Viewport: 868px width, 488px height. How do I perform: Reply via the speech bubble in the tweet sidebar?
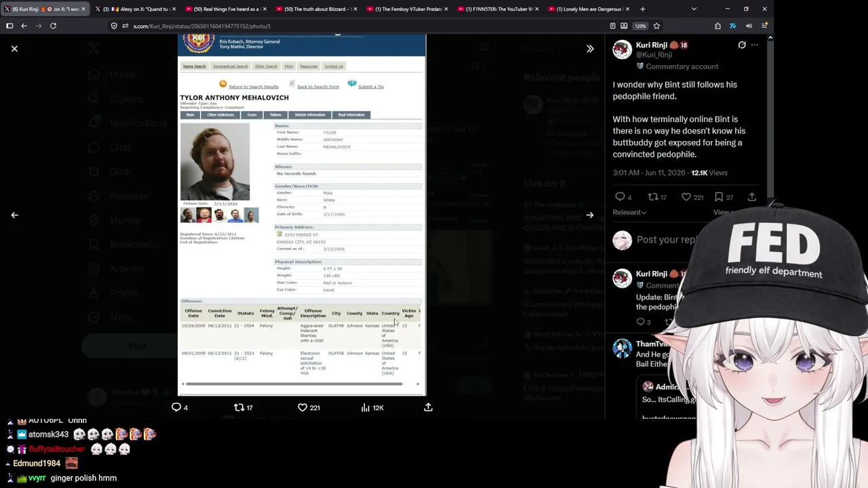tap(619, 197)
